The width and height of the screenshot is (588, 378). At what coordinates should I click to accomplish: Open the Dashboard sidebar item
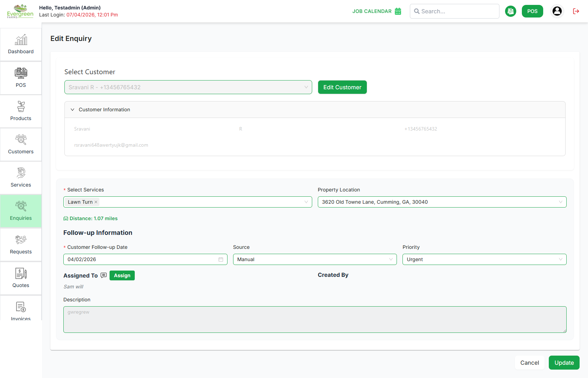[x=21, y=44]
